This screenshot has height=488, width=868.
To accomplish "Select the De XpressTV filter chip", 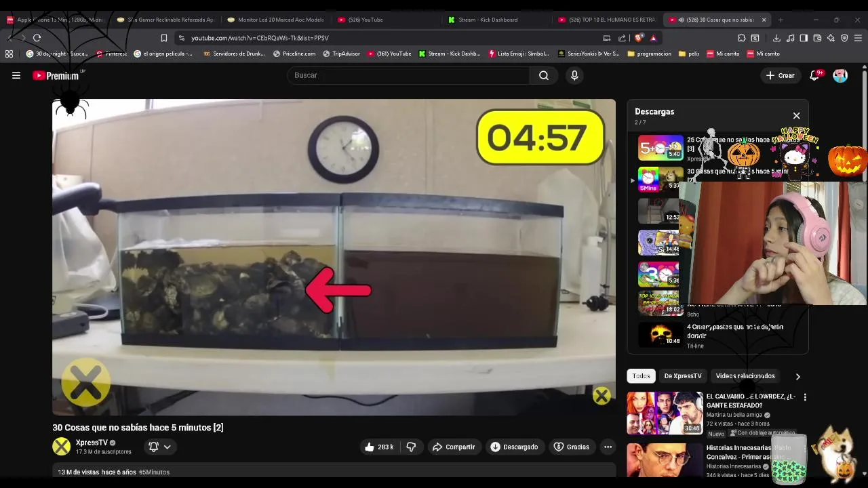I will 683,376.
